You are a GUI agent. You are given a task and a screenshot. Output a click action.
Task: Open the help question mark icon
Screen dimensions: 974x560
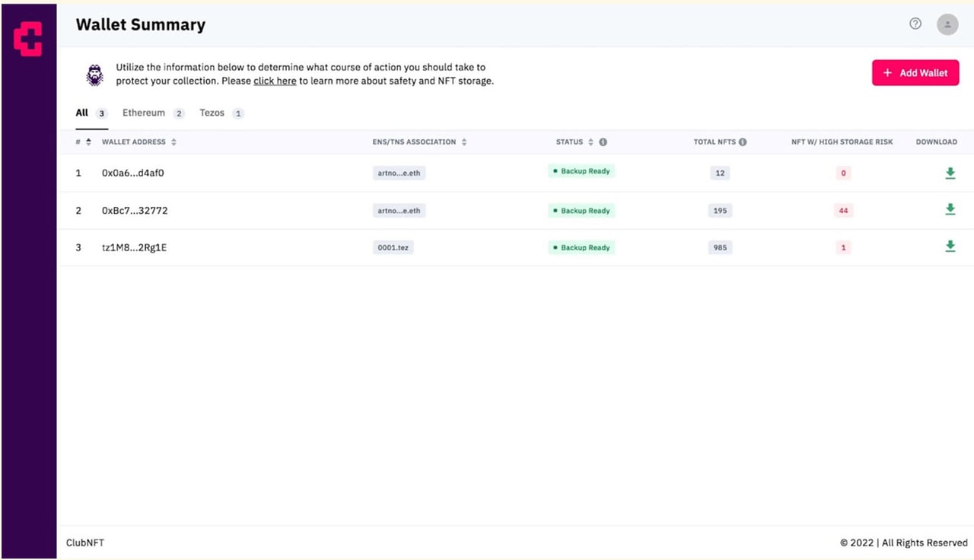click(915, 24)
